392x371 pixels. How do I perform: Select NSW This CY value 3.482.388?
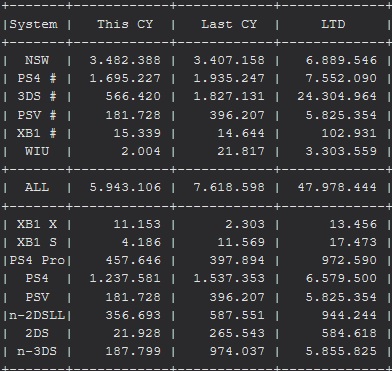(125, 60)
